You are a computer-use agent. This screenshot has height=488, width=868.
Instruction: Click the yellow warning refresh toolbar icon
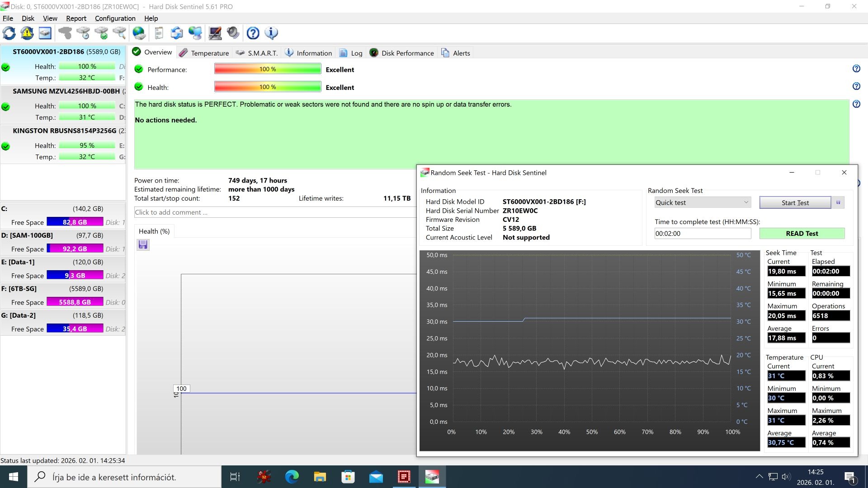coord(27,33)
